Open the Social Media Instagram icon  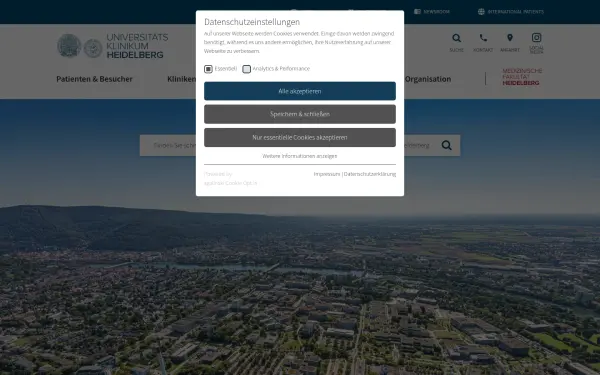coord(536,37)
